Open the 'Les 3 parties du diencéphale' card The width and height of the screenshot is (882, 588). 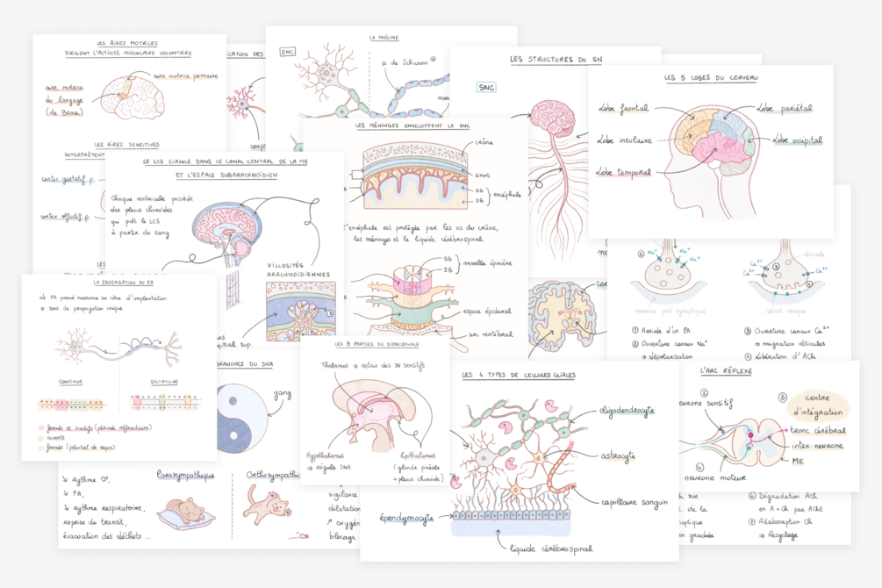376,410
